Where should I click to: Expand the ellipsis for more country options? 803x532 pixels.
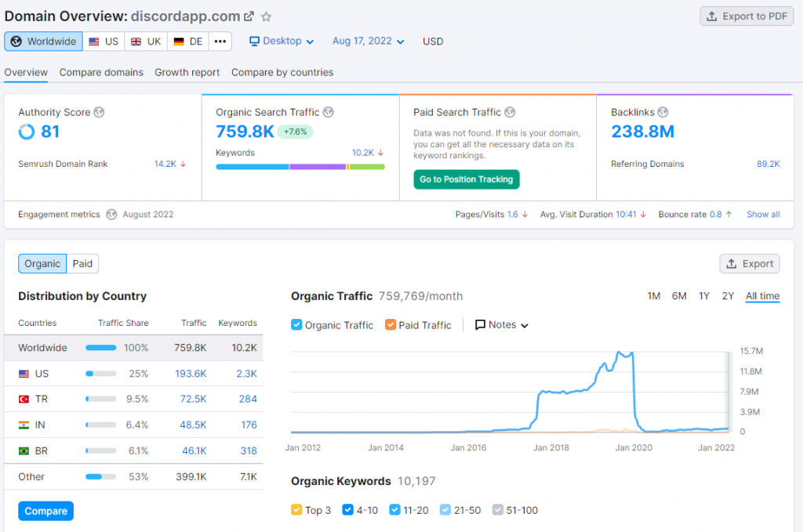[x=220, y=41]
